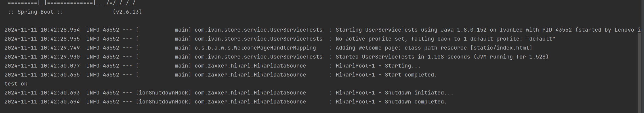The height and width of the screenshot is (113, 644).
Task: Click the o.s.b.a.w.s.WelcomePageHandlerMapping logger name
Action: click(x=255, y=48)
